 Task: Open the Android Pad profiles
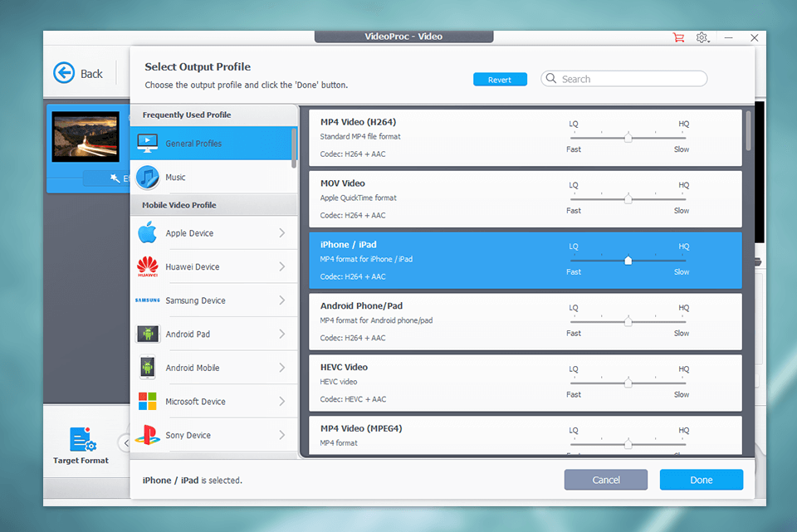(x=149, y=334)
